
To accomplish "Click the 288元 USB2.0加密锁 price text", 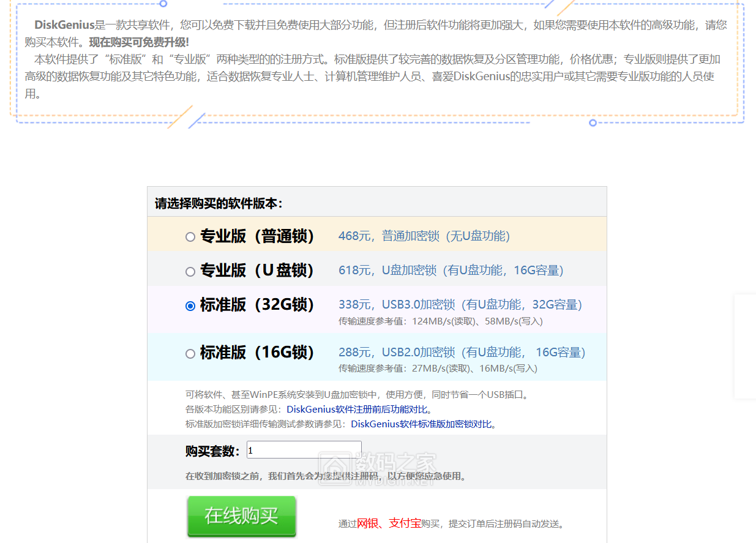I will tap(462, 351).
